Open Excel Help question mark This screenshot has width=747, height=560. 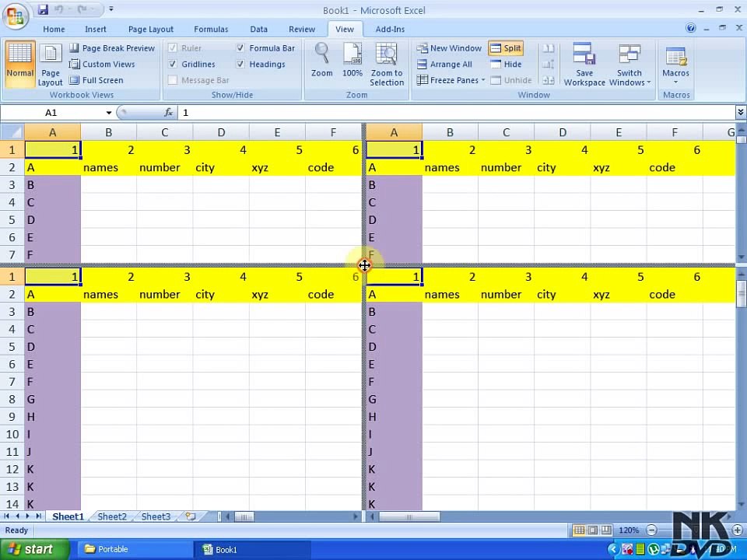point(691,28)
